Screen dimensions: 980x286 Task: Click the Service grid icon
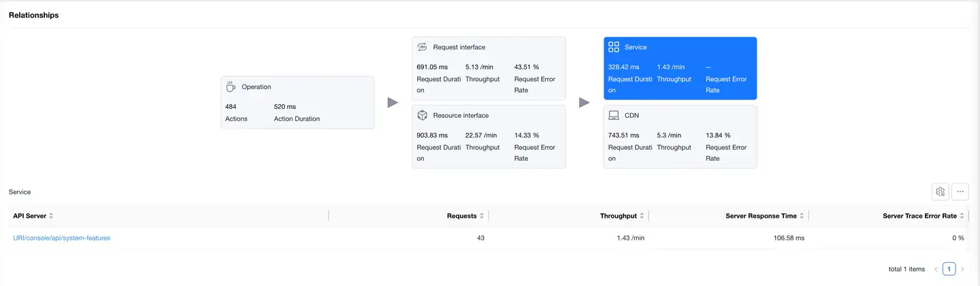click(x=613, y=47)
